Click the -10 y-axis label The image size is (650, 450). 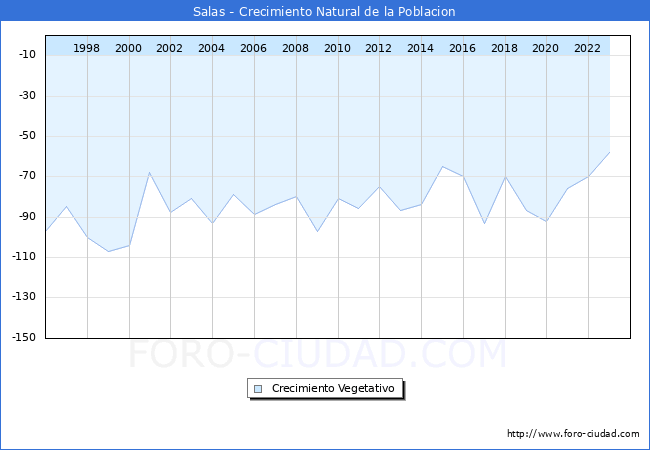[x=27, y=54]
